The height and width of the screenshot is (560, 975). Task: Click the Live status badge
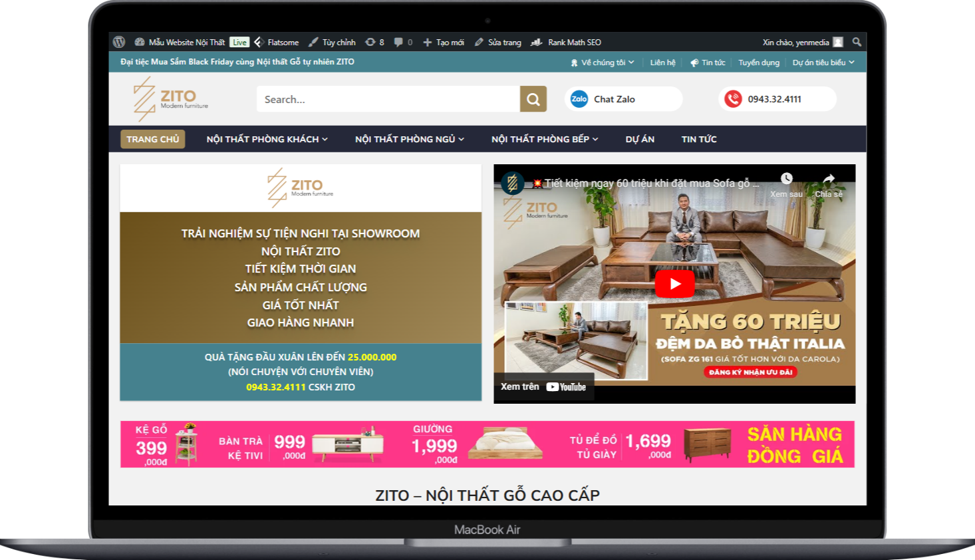[239, 42]
